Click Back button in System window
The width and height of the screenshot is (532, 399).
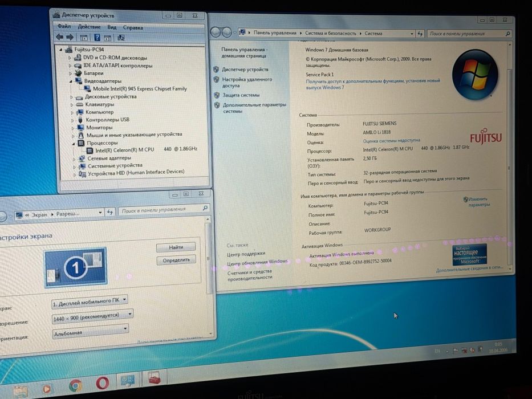coord(216,32)
